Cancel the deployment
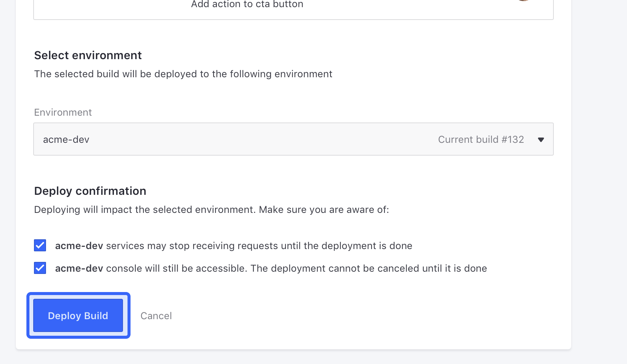Viewport: 627px width, 364px height. click(x=156, y=316)
